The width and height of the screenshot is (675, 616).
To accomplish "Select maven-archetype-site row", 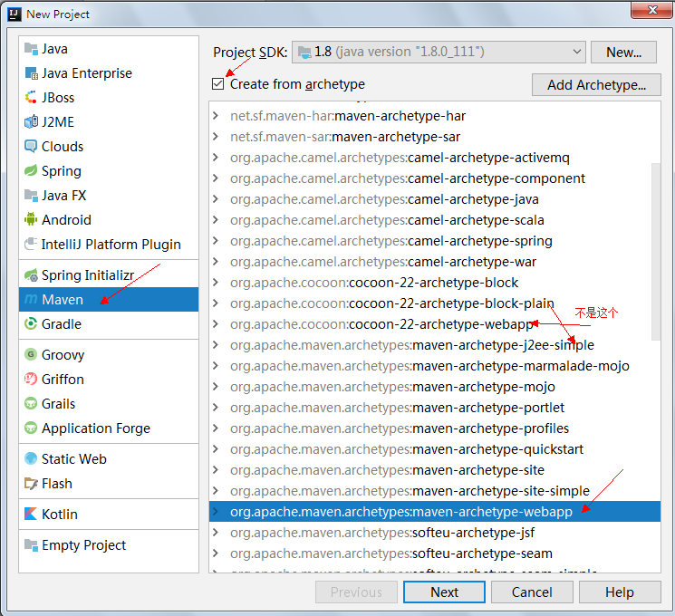I will pos(435,470).
